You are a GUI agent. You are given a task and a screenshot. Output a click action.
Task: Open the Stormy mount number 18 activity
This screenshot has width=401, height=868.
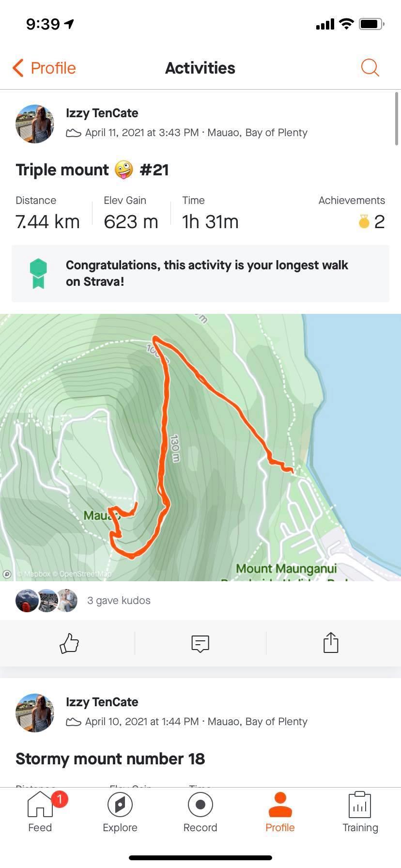[110, 759]
